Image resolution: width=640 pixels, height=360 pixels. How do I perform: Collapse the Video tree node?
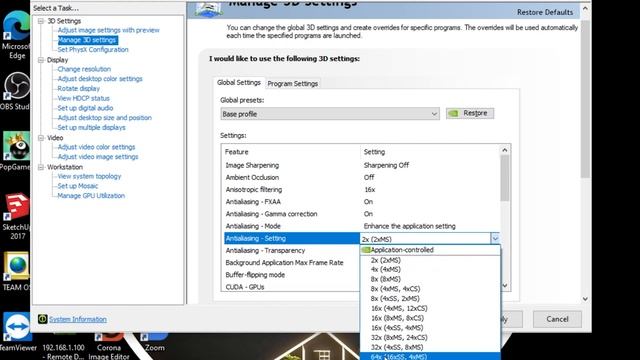[41, 138]
